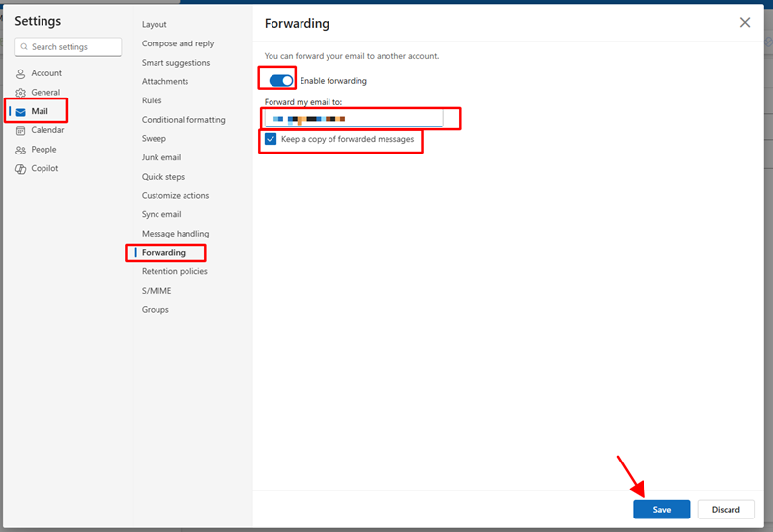Open Conditional formatting settings
Viewport: 773px width, 532px height.
pyautogui.click(x=184, y=120)
